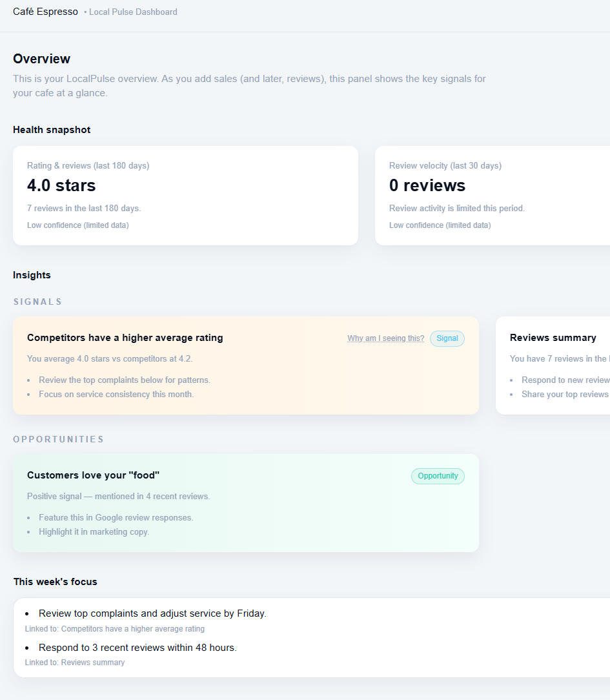Open the Rating & reviews snapshot card
The width and height of the screenshot is (610, 700).
pos(185,195)
